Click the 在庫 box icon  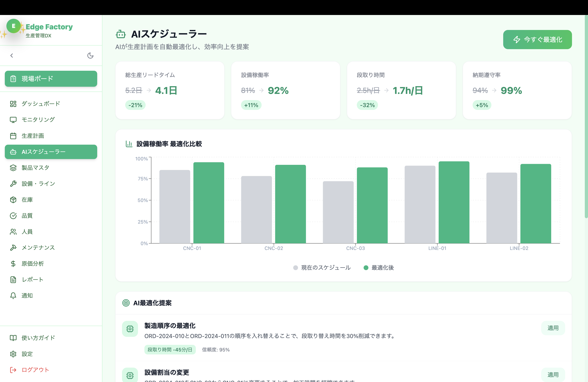pyautogui.click(x=13, y=200)
